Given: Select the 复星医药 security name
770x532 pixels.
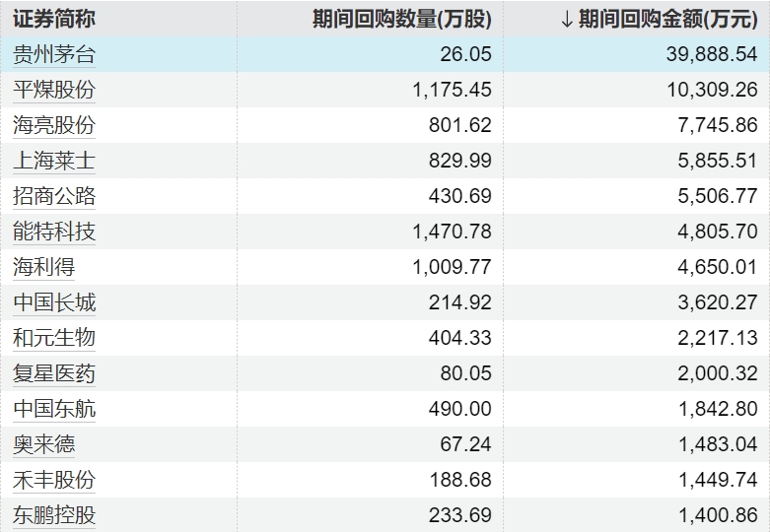Looking at the screenshot, I should point(54,373).
